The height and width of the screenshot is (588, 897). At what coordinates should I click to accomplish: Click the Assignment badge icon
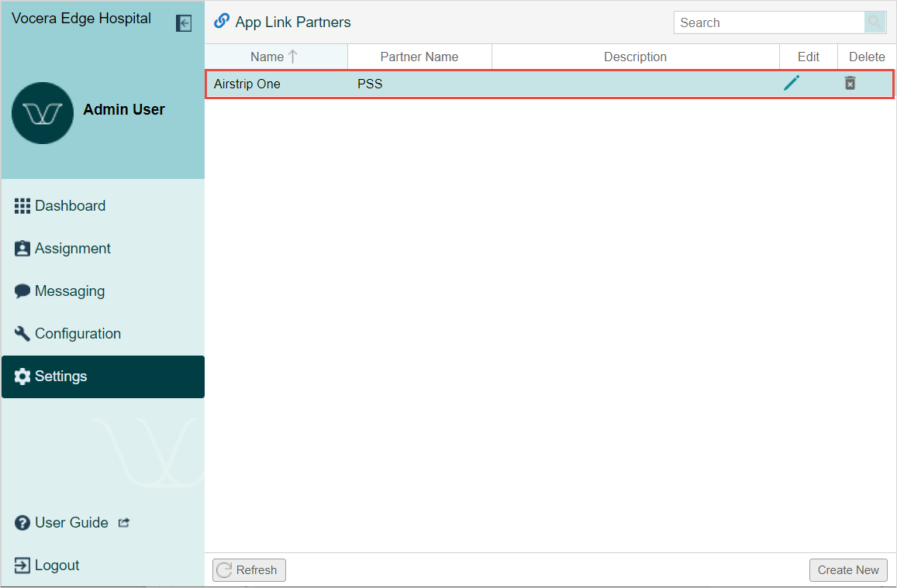[x=22, y=249]
